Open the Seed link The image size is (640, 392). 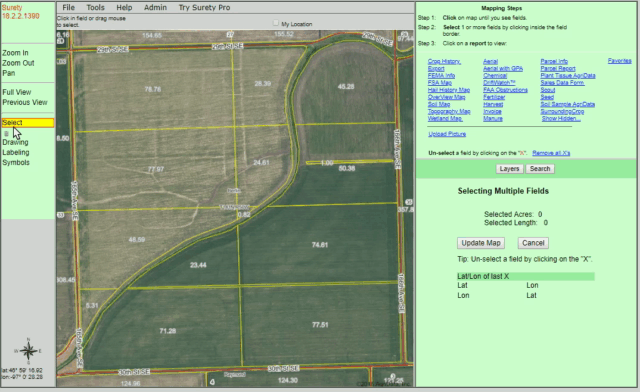547,97
